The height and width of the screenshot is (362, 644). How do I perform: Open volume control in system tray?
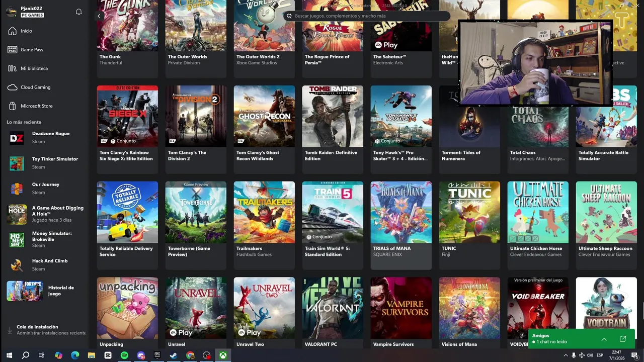coord(590,355)
